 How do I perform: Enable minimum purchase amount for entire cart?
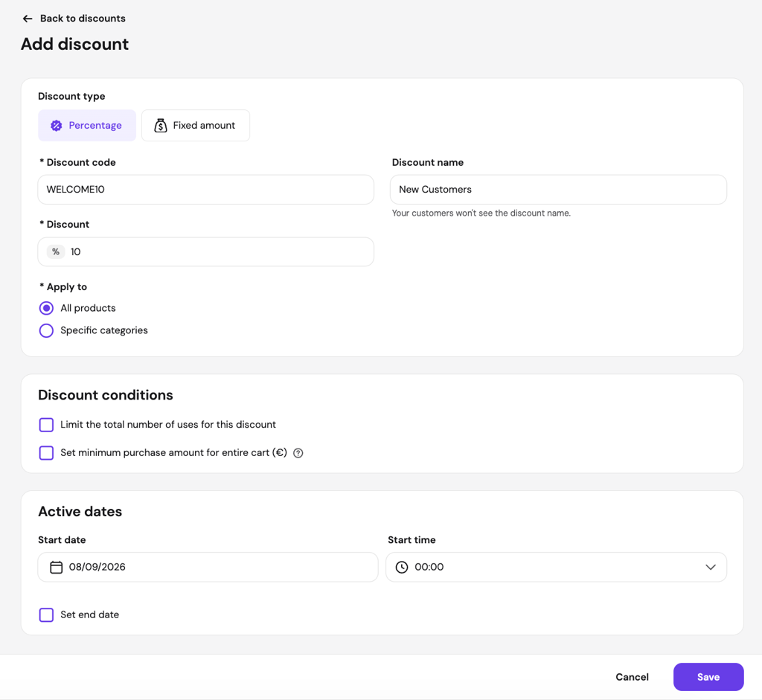click(46, 453)
